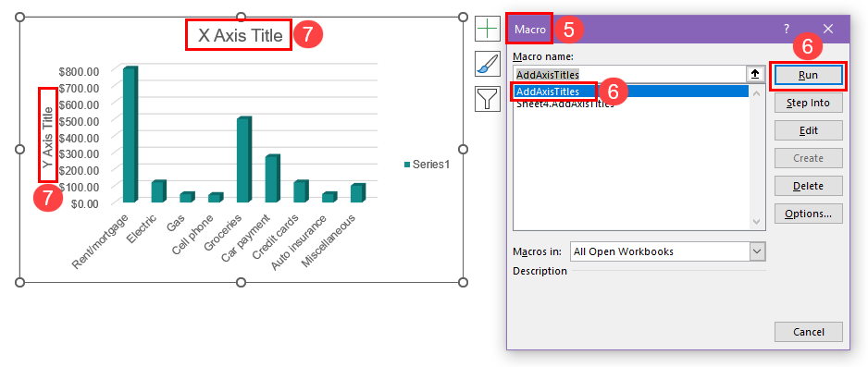The height and width of the screenshot is (367, 868).
Task: Close the Macro dialog
Action: [x=827, y=30]
